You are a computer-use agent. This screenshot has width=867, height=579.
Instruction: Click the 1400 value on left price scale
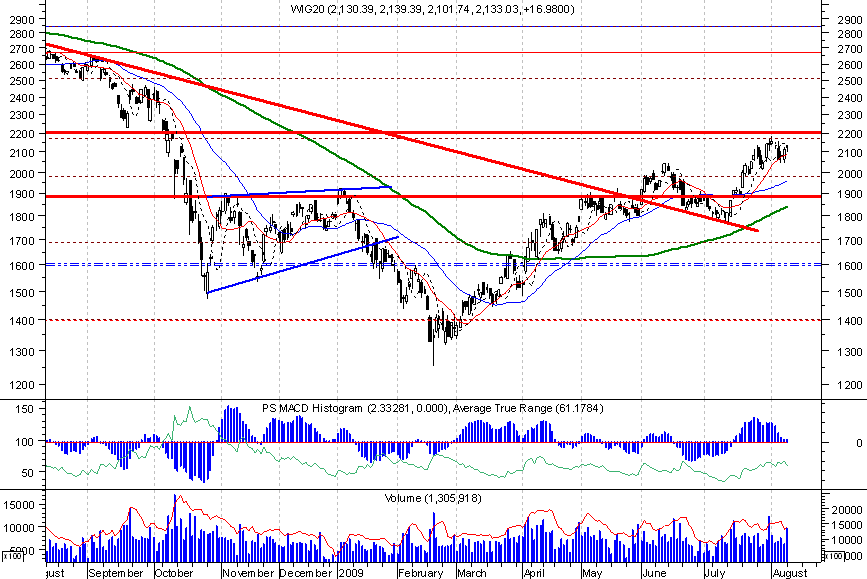22,320
